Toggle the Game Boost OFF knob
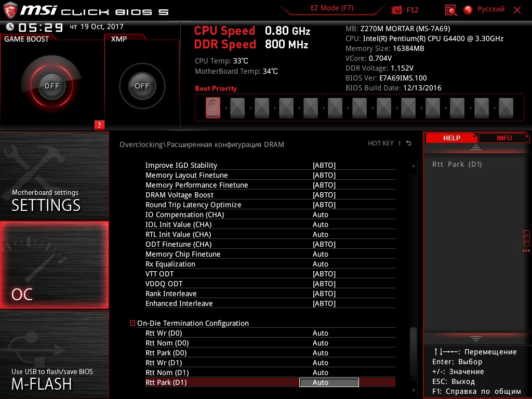The image size is (532, 399). [51, 86]
